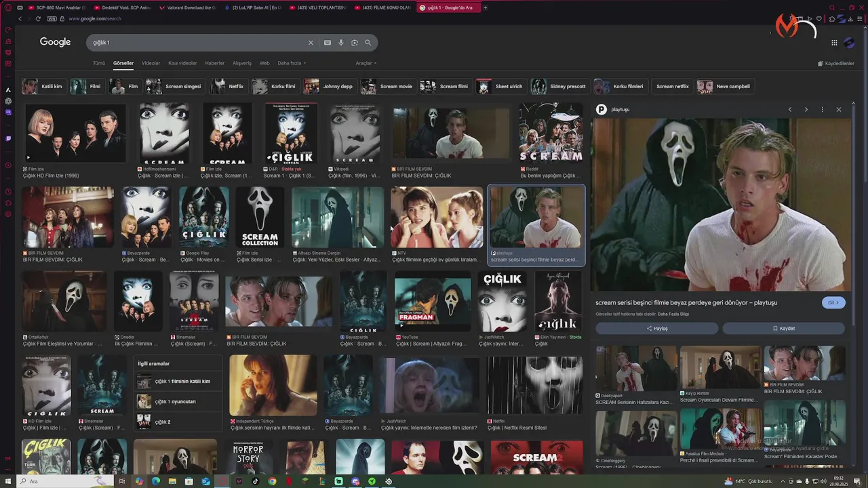868x488 pixels.
Task: Open Microsoft Edge from the taskbar
Action: 155,481
